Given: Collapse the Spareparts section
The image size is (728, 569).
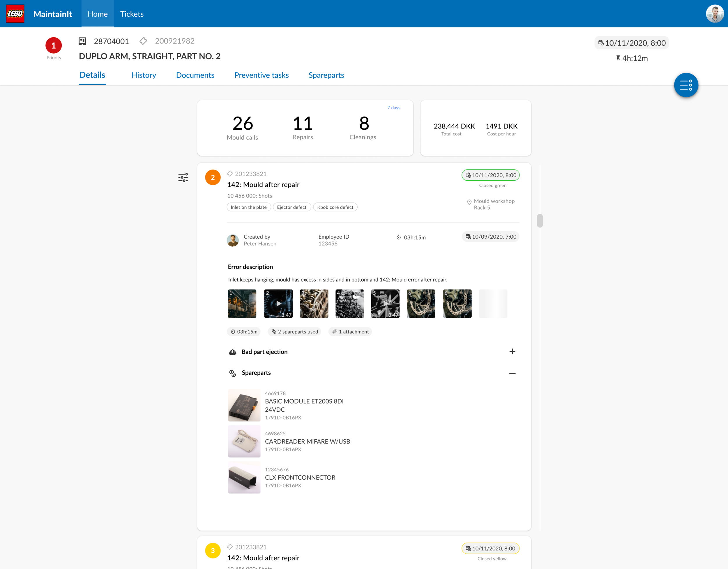Looking at the screenshot, I should [x=512, y=374].
